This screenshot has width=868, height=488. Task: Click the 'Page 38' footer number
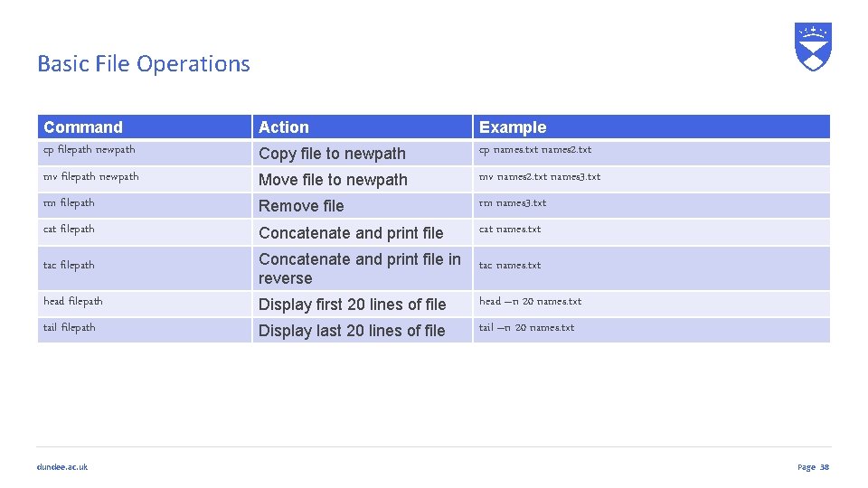click(x=813, y=467)
